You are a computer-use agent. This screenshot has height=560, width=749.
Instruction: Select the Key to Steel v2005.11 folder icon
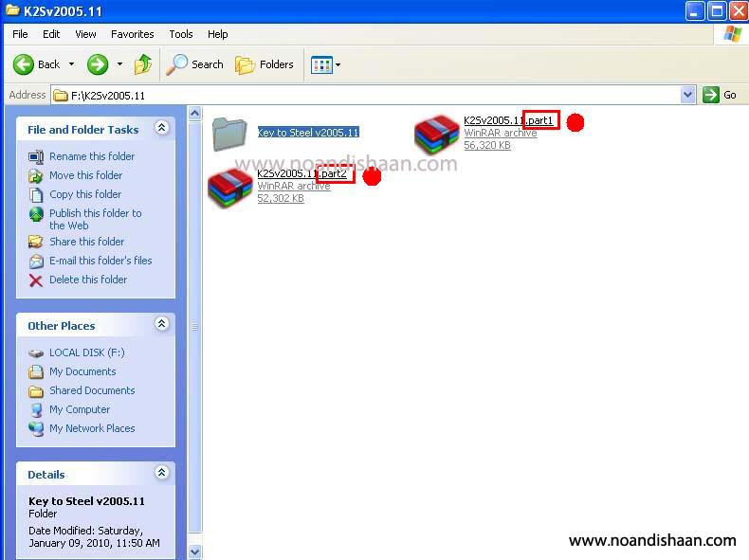[229, 135]
